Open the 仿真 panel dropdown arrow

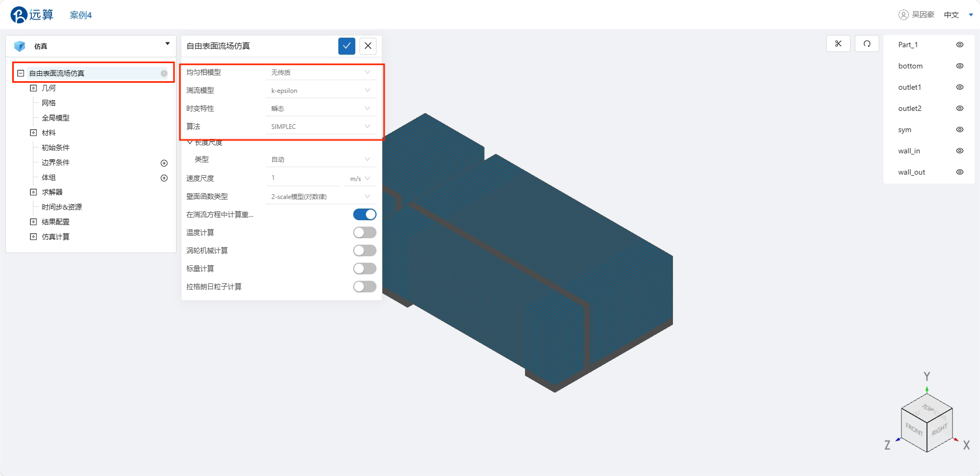(168, 44)
